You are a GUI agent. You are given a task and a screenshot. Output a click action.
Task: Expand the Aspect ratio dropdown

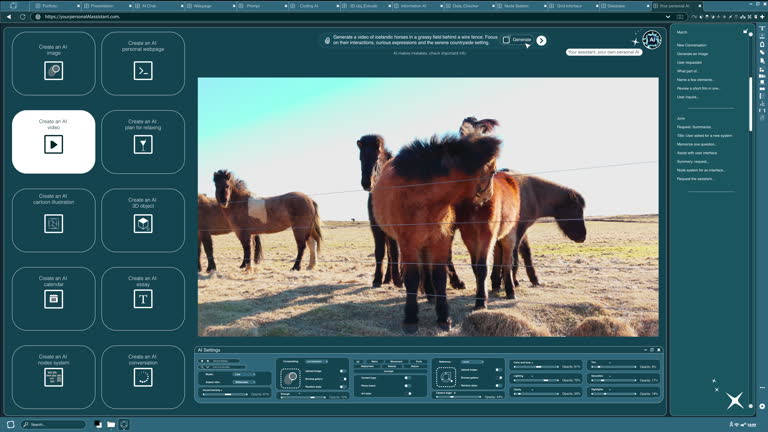pos(244,381)
